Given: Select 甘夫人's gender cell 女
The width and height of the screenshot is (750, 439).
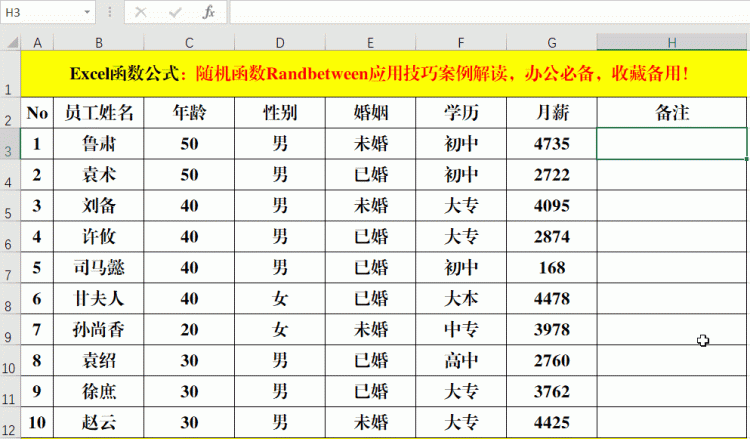Looking at the screenshot, I should pyautogui.click(x=280, y=298).
